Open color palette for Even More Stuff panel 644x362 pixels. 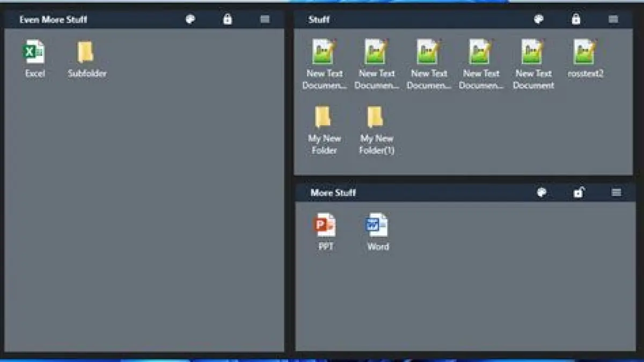pyautogui.click(x=190, y=19)
